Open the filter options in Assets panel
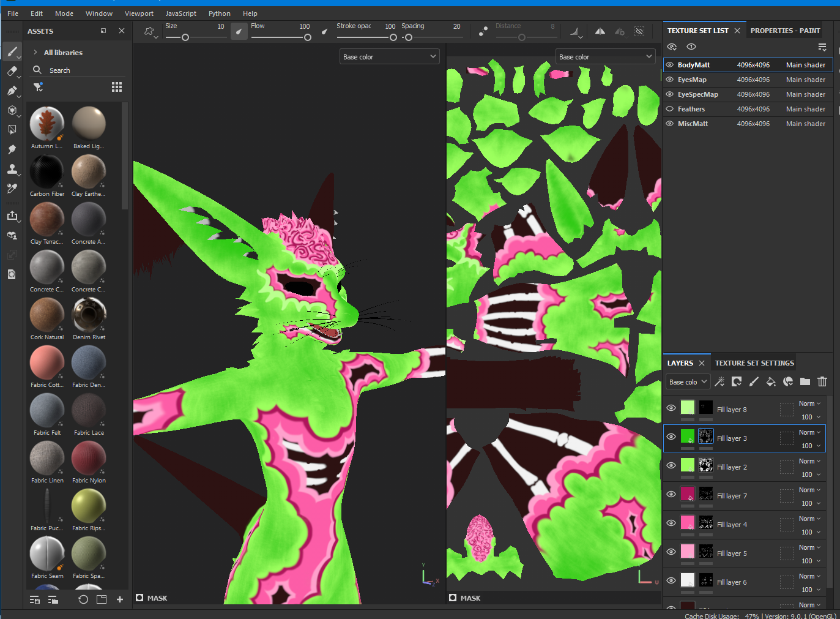Viewport: 840px width, 619px height. (38, 87)
